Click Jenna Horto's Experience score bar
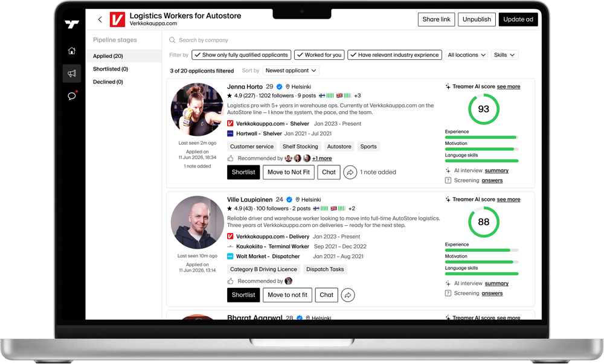This screenshot has width=604, height=364. tap(481, 137)
